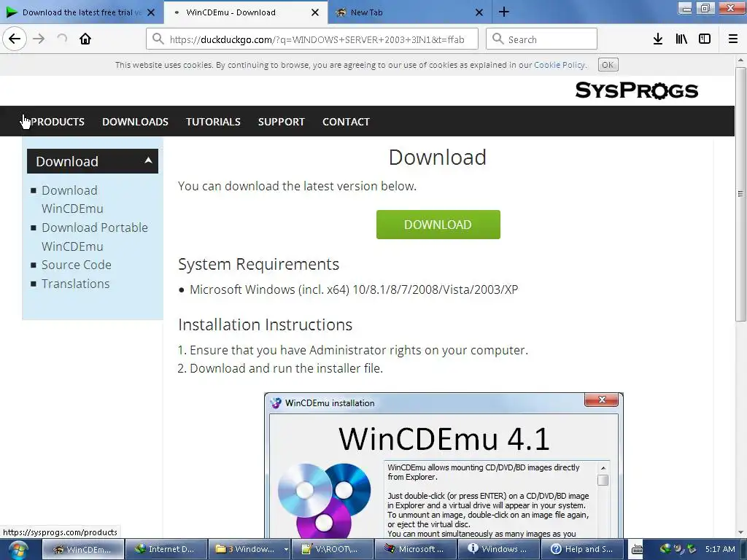747x560 pixels.
Task: Switch to Microsoft ... taskbar button
Action: click(x=415, y=549)
